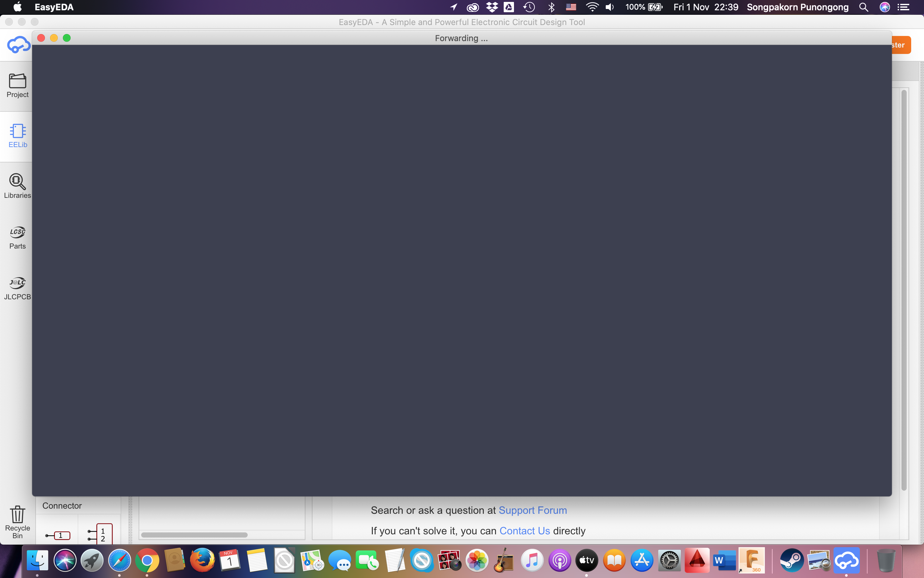Image resolution: width=924 pixels, height=578 pixels.
Task: Open Spotlight search
Action: (864, 7)
